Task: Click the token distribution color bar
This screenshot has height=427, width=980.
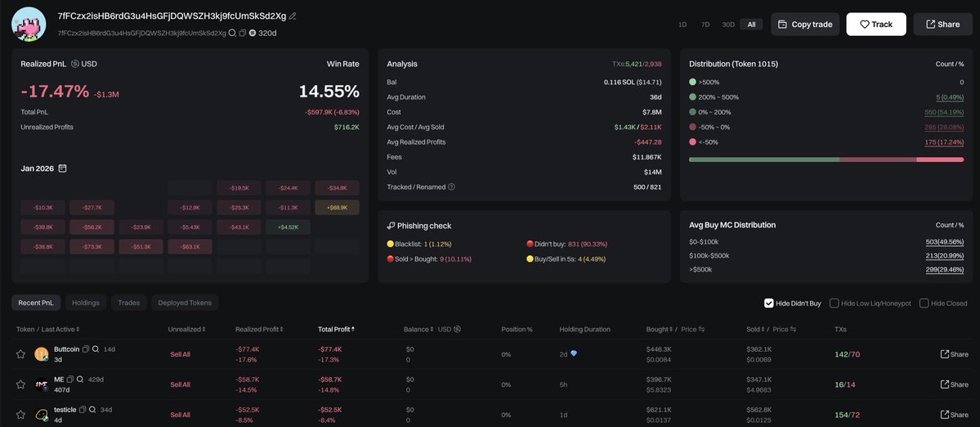Action: point(826,160)
